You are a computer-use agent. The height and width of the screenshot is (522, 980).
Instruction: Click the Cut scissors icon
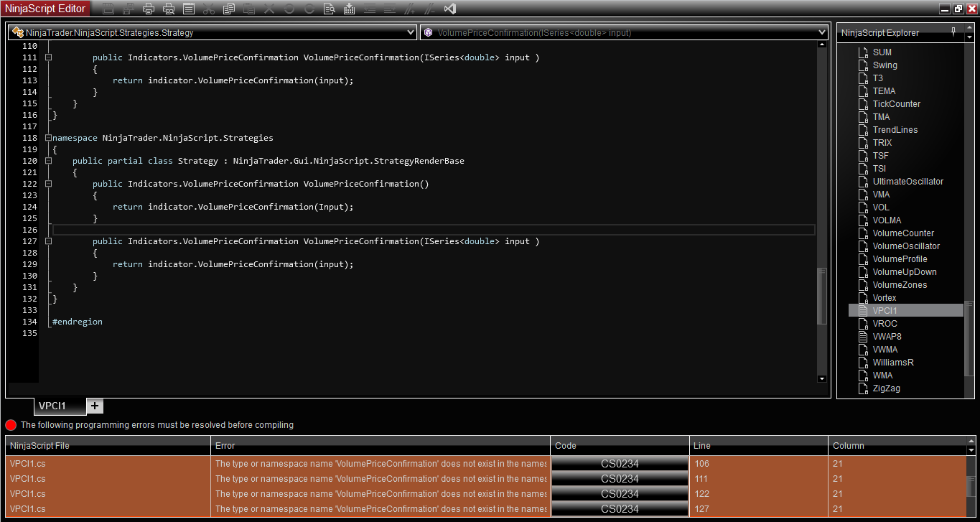(x=209, y=9)
